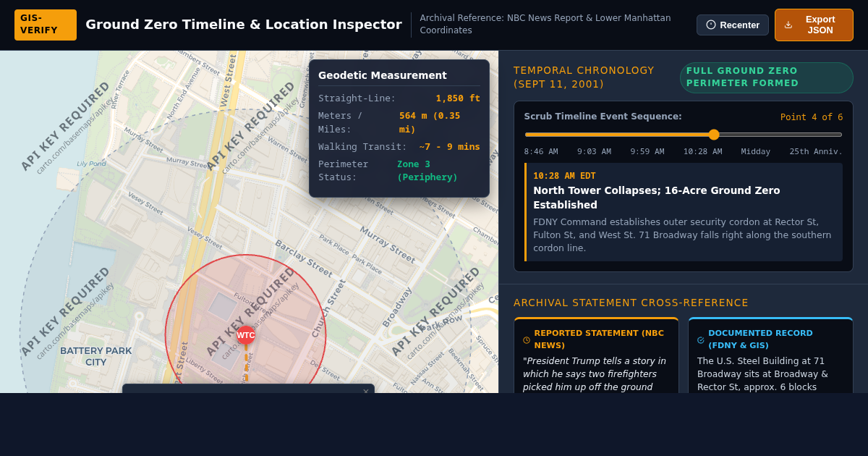Viewport: 868px width, 456px height.
Task: Jump to the 25th Anniv. timeline point
Action: [x=816, y=152]
